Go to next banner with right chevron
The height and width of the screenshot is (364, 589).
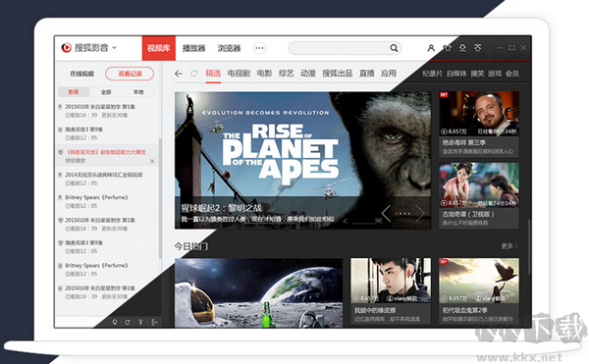click(420, 214)
